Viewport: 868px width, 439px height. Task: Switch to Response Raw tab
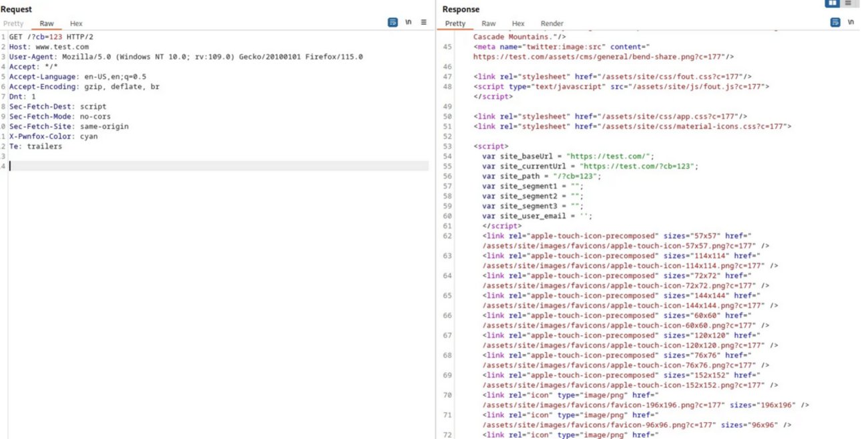[489, 23]
